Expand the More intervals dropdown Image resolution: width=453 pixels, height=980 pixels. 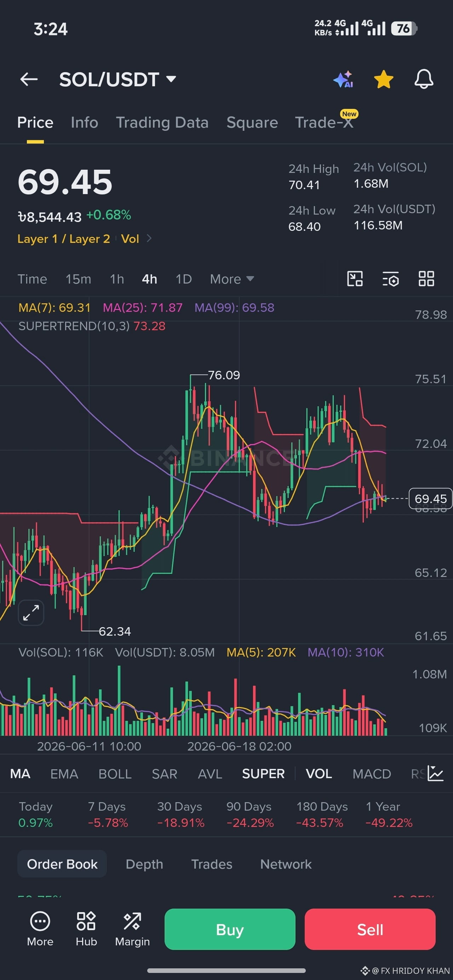pyautogui.click(x=232, y=279)
